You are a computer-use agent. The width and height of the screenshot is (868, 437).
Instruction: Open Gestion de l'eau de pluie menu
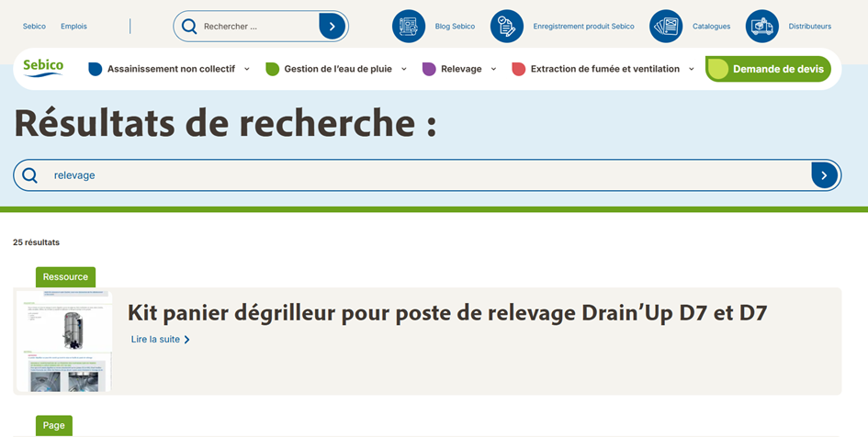click(338, 69)
